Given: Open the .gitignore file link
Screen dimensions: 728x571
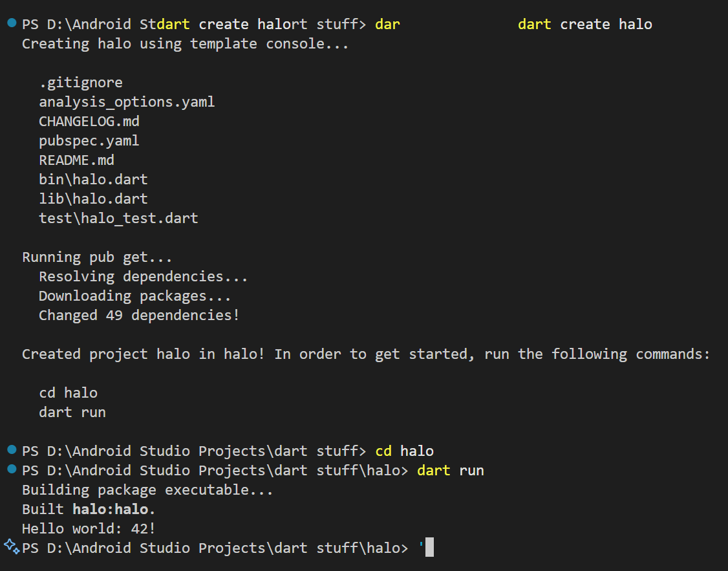Looking at the screenshot, I should 81,83.
